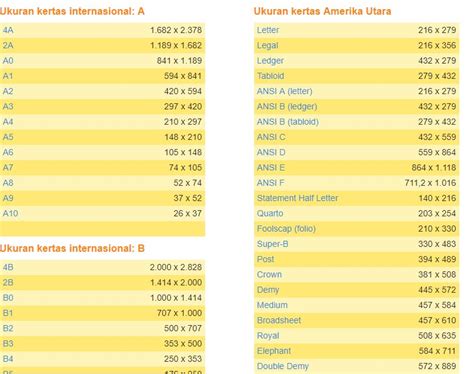Viewport: 474px width, 374px height.
Task: Select the 4A paper size link
Action: click(8, 30)
